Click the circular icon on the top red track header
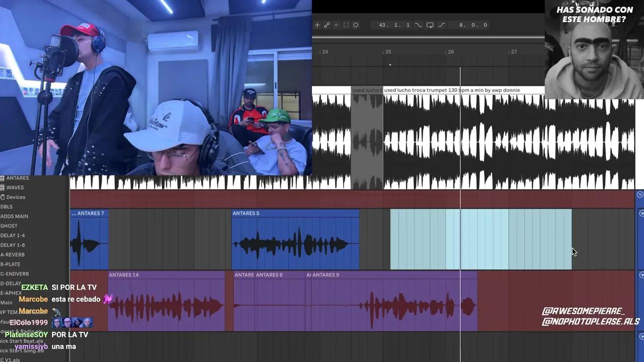The width and height of the screenshot is (644, 362). coord(640,195)
